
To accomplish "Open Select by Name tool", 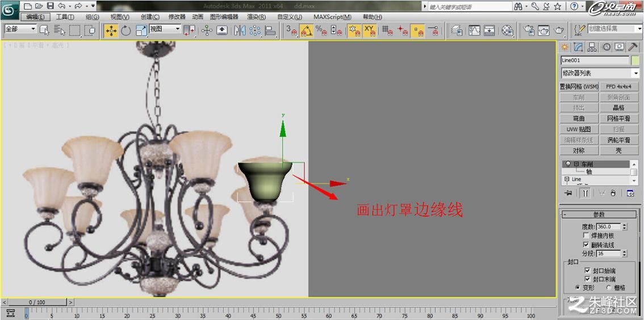I will tap(60, 30).
